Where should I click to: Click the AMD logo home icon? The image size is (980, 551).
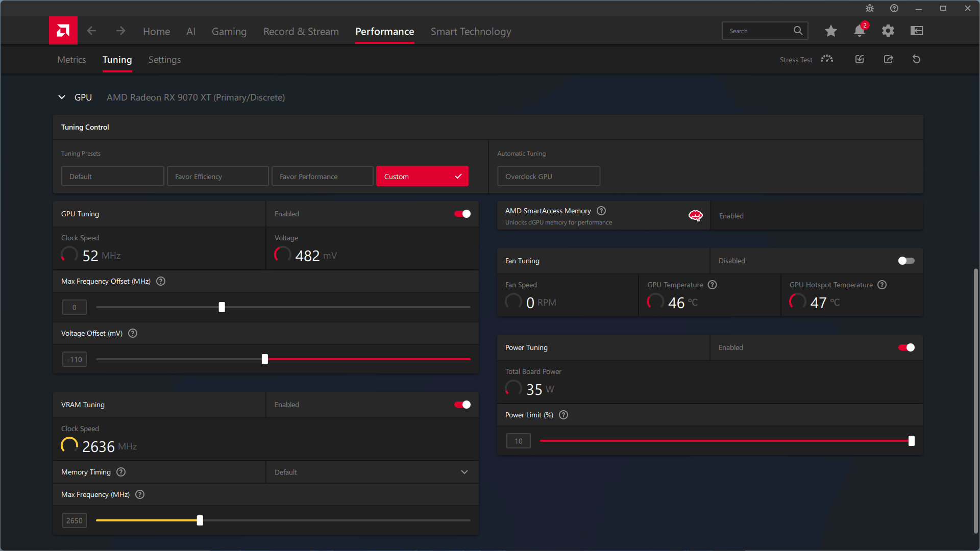coord(63,31)
